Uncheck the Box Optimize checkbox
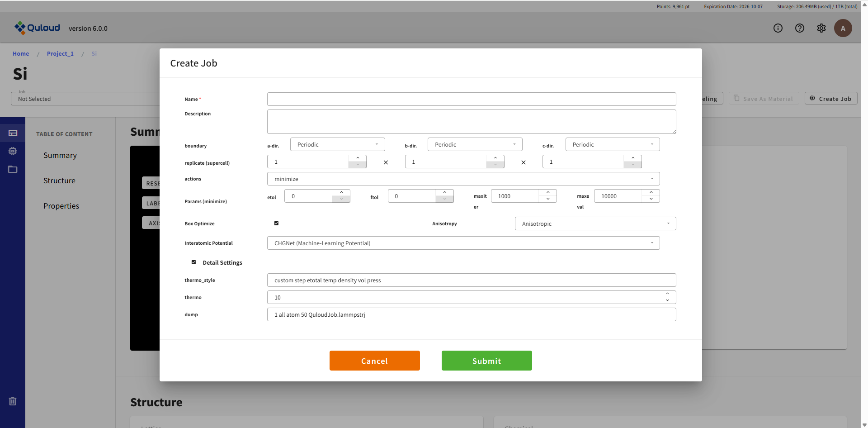The image size is (868, 428). click(276, 223)
